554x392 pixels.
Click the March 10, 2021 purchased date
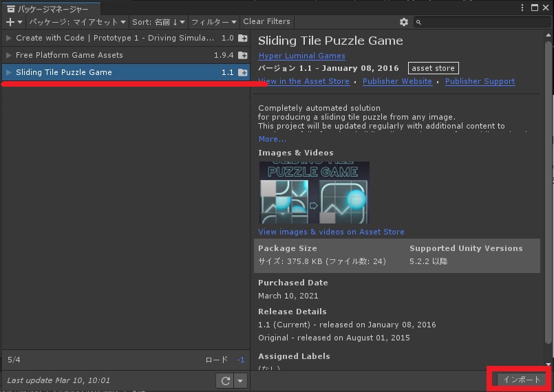(x=288, y=296)
